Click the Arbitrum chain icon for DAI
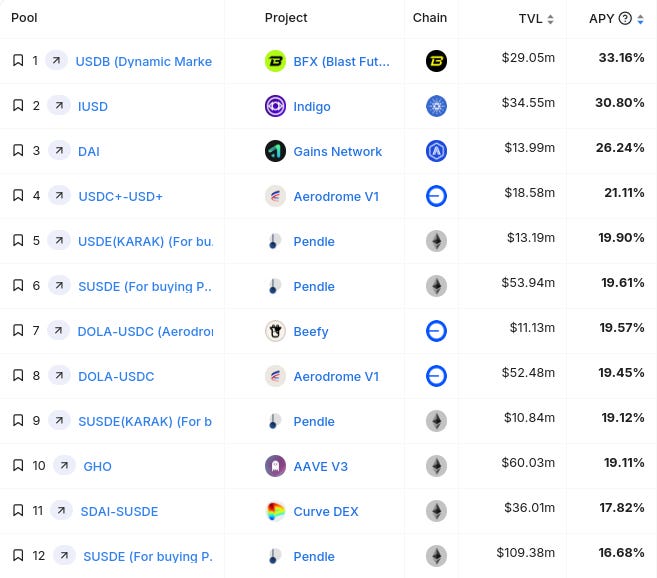Image resolution: width=657 pixels, height=578 pixels. click(436, 151)
